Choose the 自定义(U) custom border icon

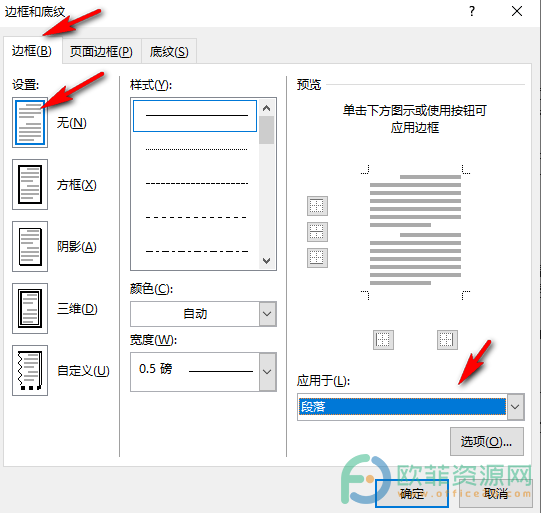tap(30, 371)
